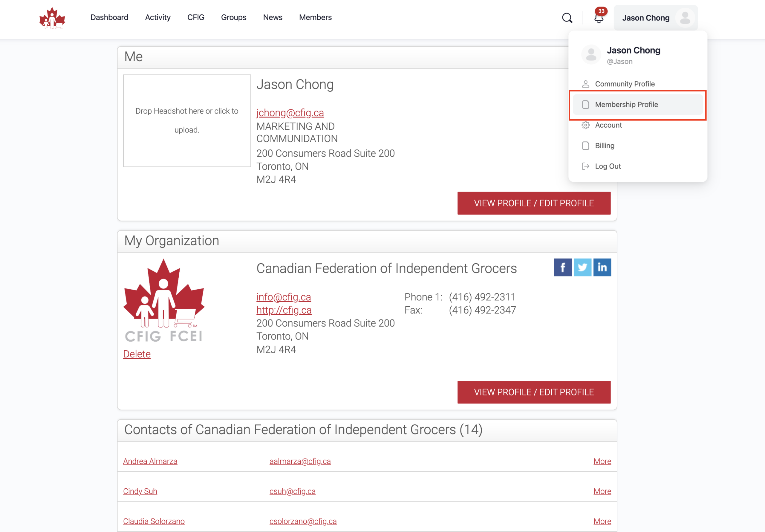Viewport: 765px width, 532px height.
Task: Click More link for Claudia Solorzano
Action: pos(602,521)
